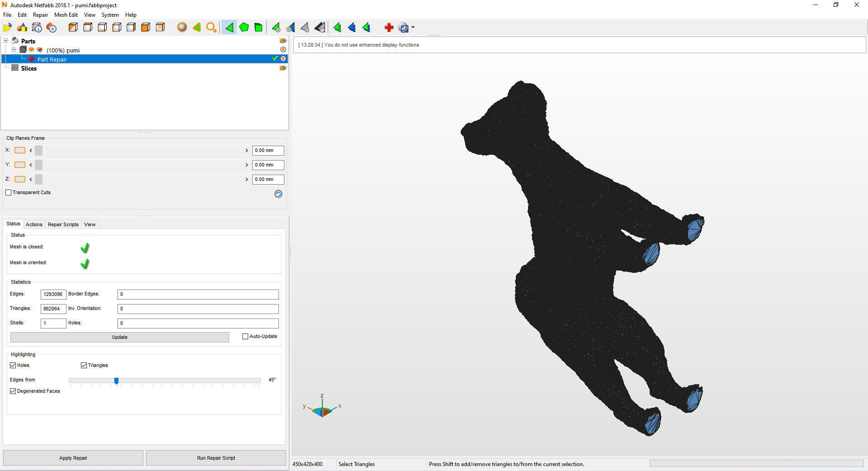Uncheck the Holes highlighting checkbox
The width and height of the screenshot is (868, 471).
point(13,365)
